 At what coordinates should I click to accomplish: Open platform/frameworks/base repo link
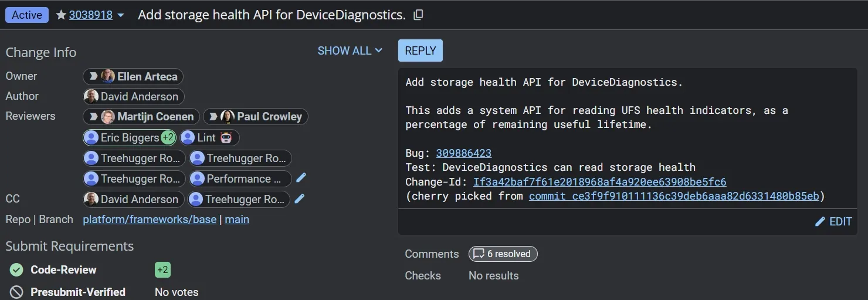click(x=150, y=220)
